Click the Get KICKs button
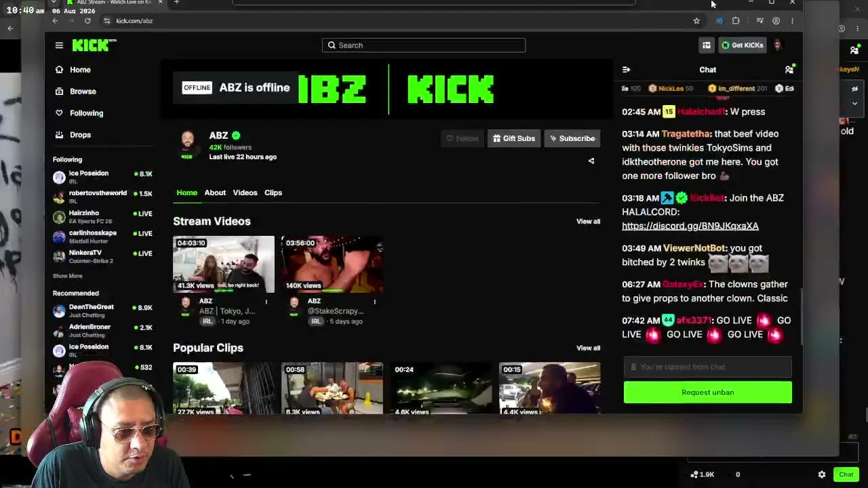The width and height of the screenshot is (868, 488). [x=743, y=45]
